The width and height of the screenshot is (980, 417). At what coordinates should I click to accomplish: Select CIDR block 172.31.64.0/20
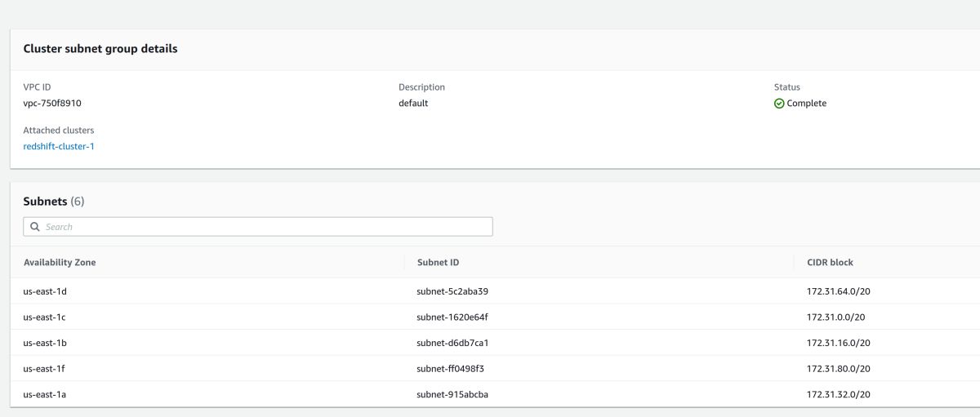[838, 291]
